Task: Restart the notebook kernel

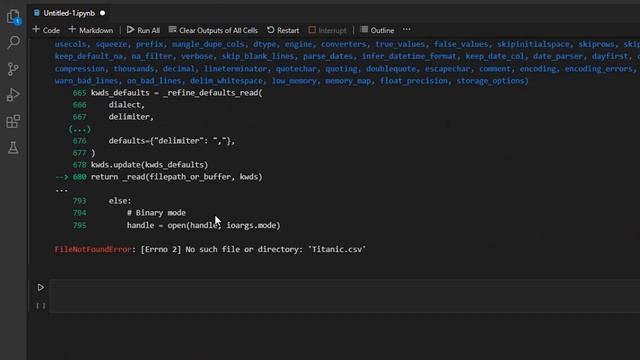Action: click(x=283, y=30)
